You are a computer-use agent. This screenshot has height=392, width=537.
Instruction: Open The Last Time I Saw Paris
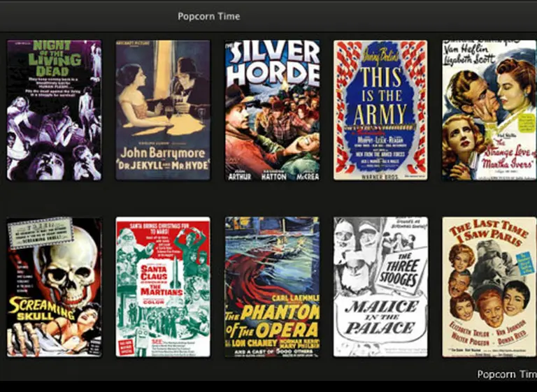coord(489,287)
